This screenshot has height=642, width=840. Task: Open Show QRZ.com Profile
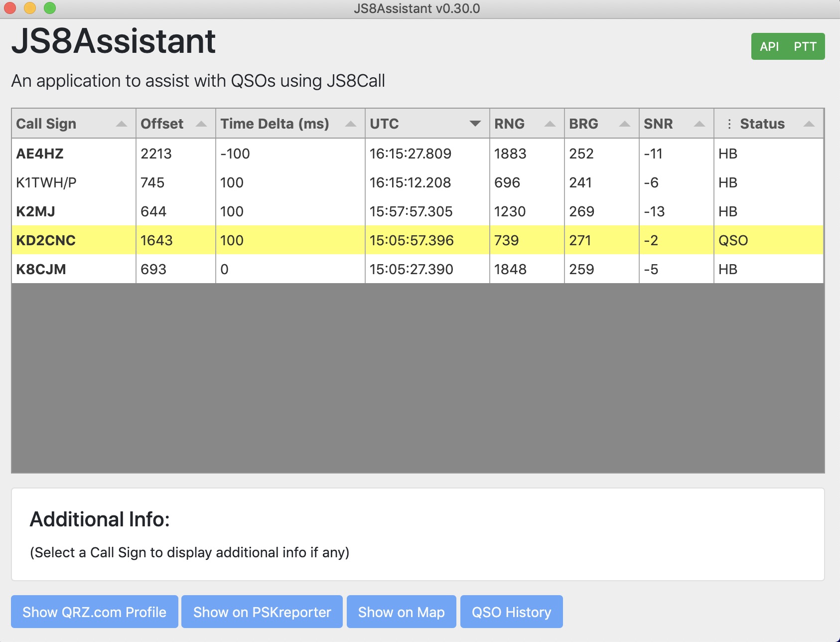point(95,612)
